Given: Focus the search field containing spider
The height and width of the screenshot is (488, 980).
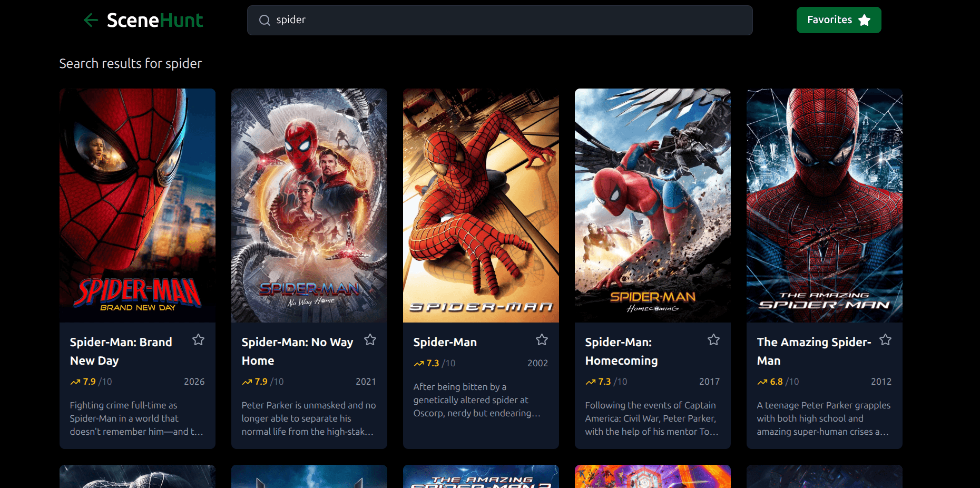Looking at the screenshot, I should tap(499, 20).
